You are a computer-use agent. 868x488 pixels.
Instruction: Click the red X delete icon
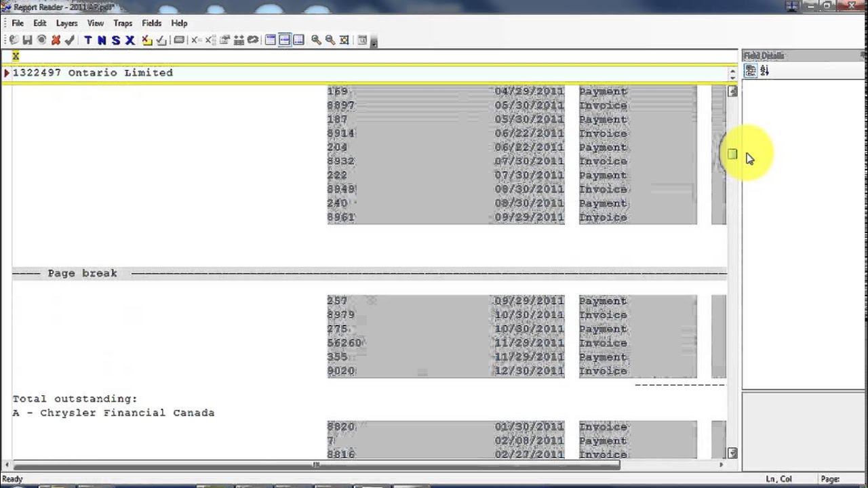pos(56,40)
